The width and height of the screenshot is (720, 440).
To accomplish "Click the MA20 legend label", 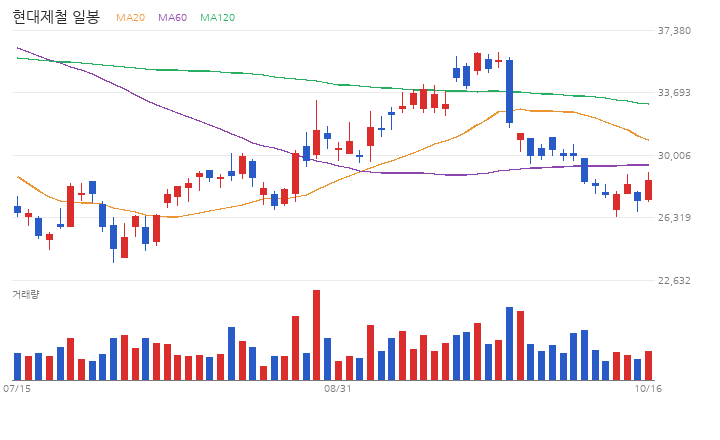I will [x=130, y=17].
